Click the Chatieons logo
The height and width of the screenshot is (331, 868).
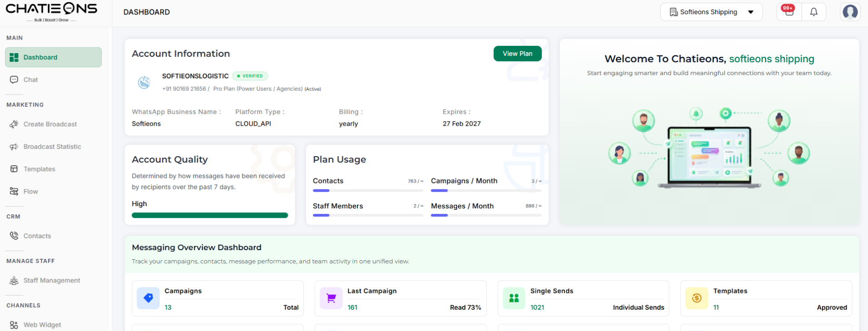[51, 12]
